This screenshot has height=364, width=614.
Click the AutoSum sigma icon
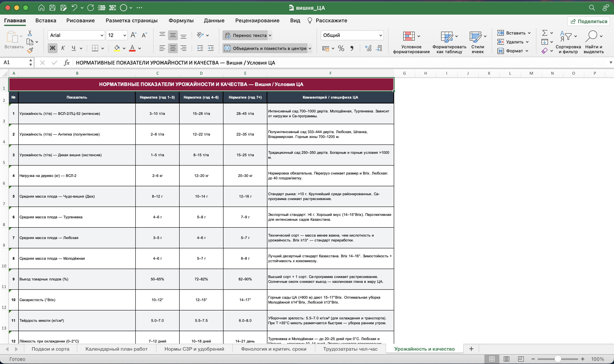click(x=545, y=33)
